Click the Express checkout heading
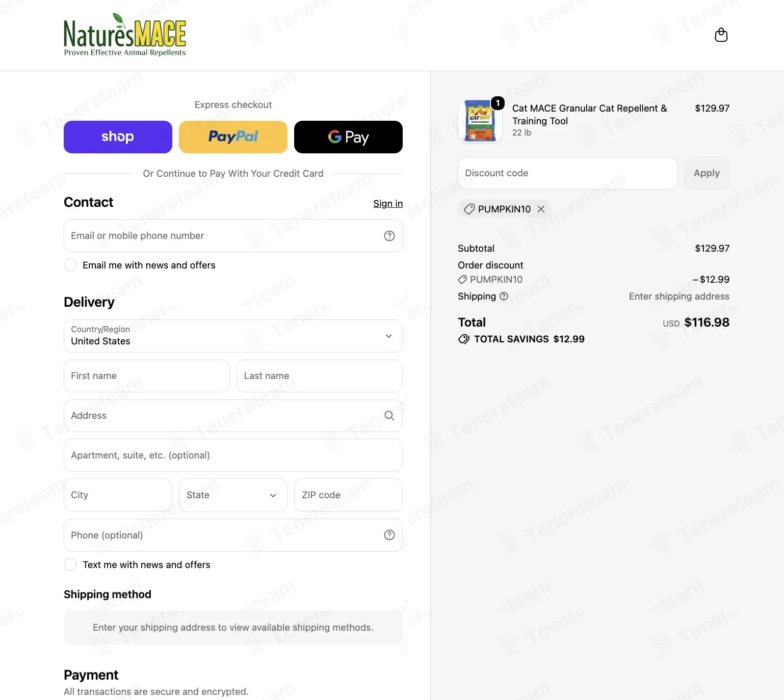This screenshot has height=700, width=784. [233, 104]
